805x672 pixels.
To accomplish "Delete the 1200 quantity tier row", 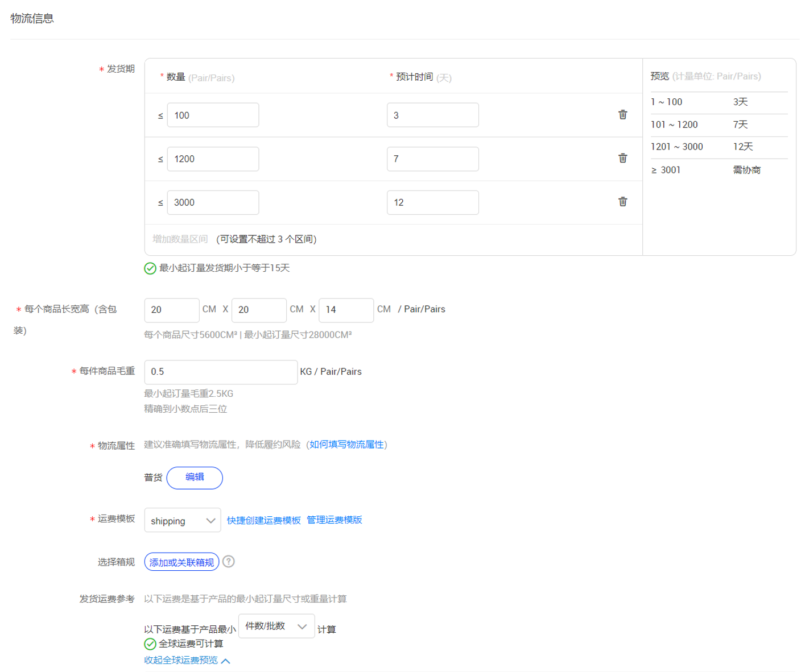I will 622,158.
